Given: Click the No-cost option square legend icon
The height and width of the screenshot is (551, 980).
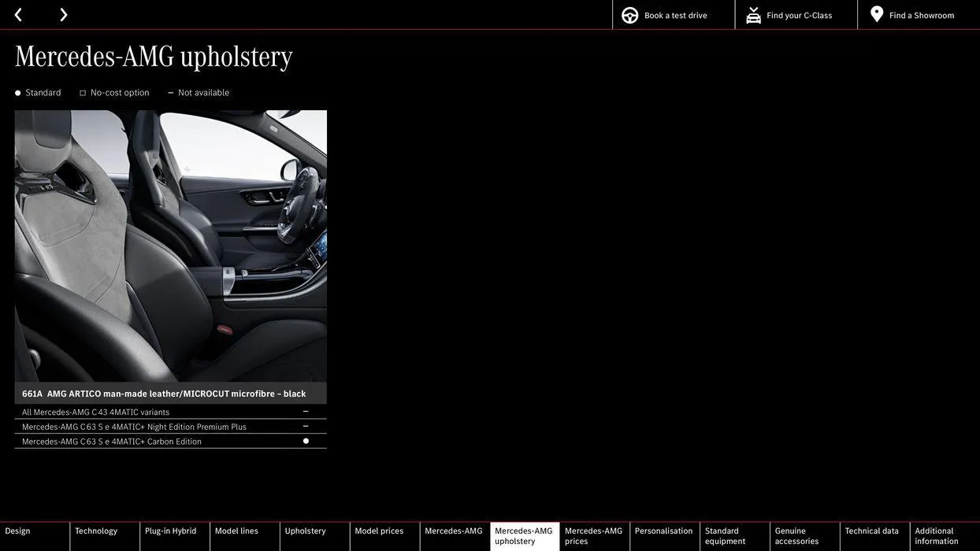Looking at the screenshot, I should (x=83, y=93).
